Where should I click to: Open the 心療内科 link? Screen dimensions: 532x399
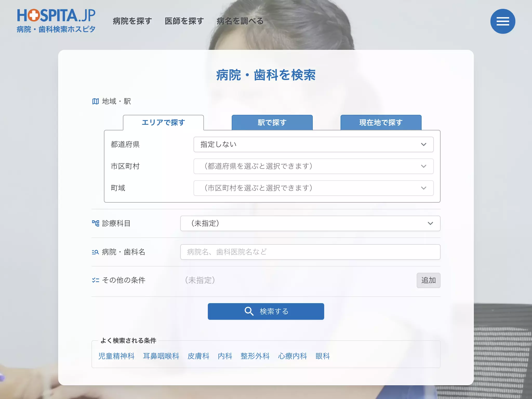(292, 356)
